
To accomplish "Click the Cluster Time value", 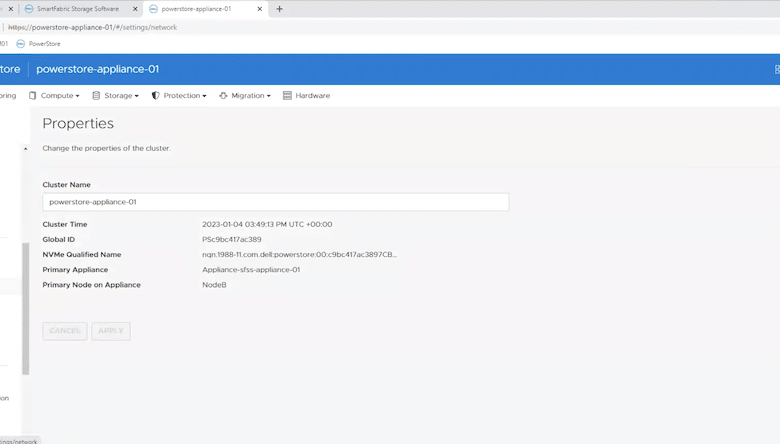I will [267, 224].
